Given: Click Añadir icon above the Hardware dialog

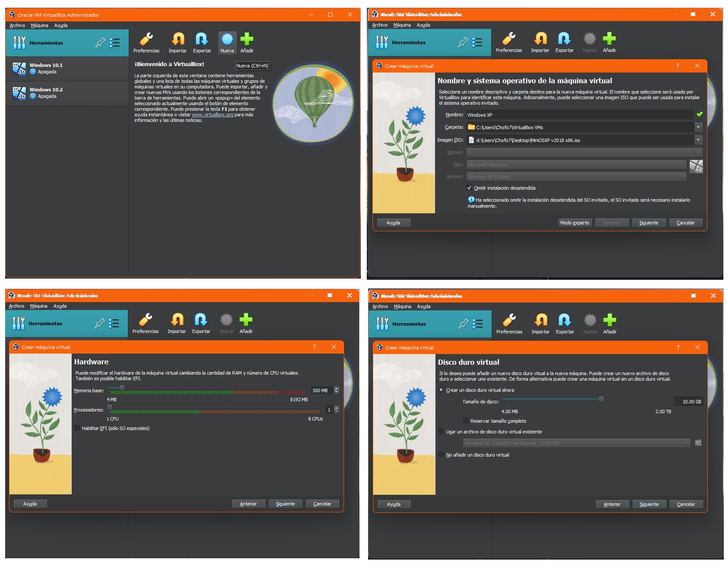Looking at the screenshot, I should click(x=246, y=320).
